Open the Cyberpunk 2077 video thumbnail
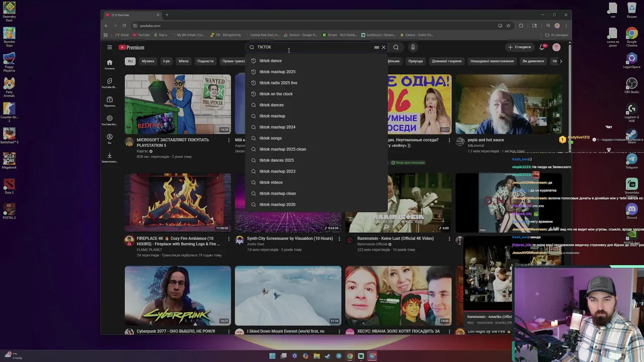This screenshot has width=644, height=362. point(178,296)
